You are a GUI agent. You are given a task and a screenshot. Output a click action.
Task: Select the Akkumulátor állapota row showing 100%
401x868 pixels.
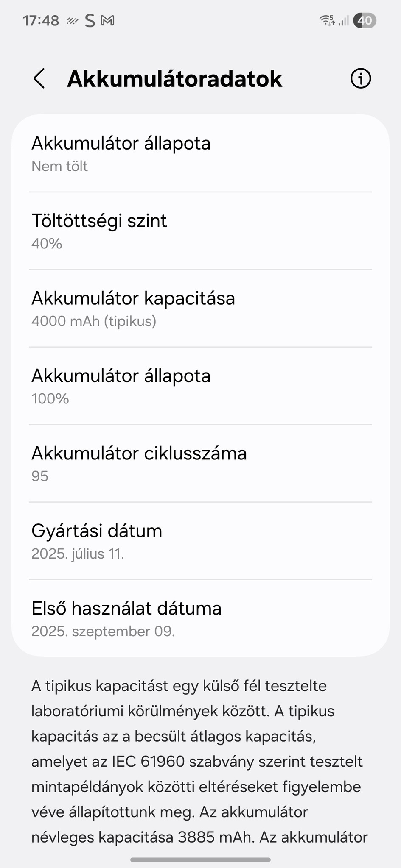pos(200,386)
